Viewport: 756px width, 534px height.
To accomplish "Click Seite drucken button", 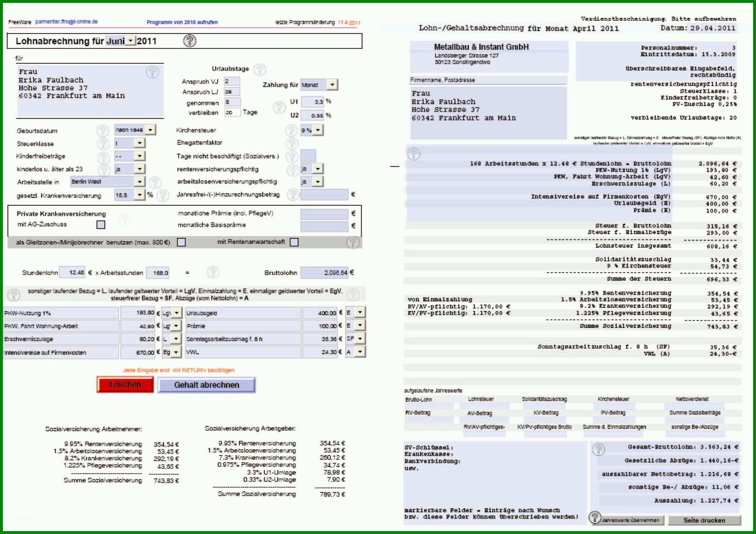I will (x=704, y=520).
